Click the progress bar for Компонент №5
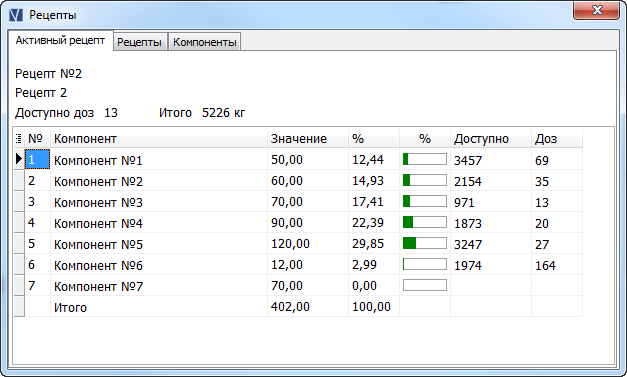Viewport: 627px width, 377px height. (x=425, y=243)
